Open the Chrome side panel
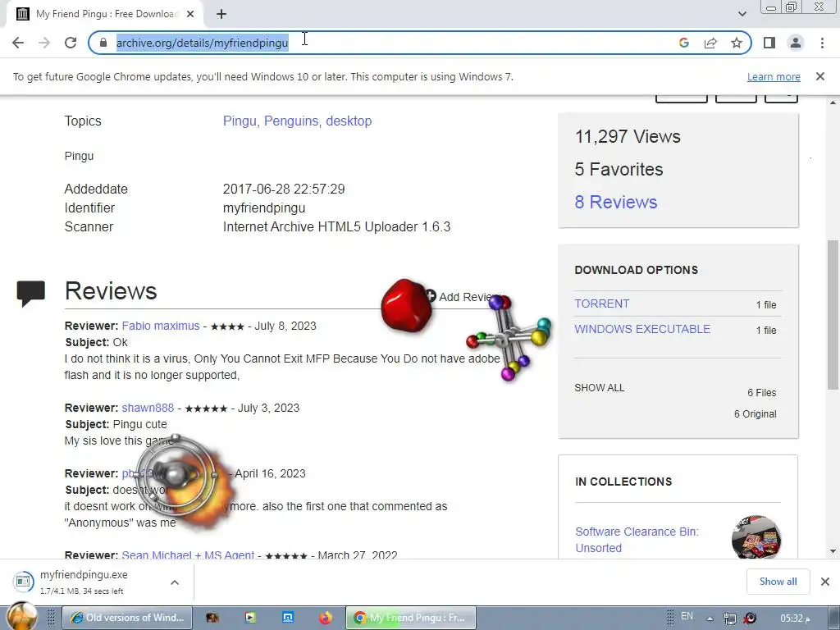 click(769, 43)
